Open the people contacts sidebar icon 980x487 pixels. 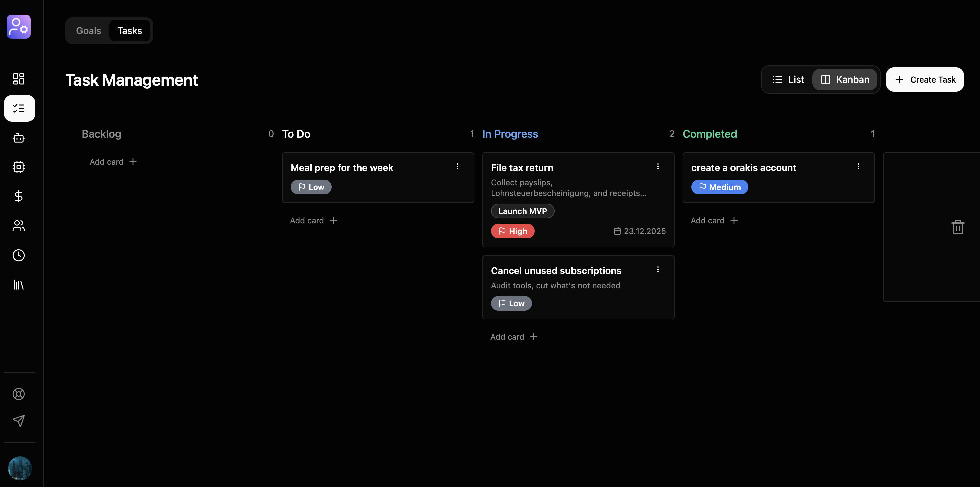(x=19, y=225)
